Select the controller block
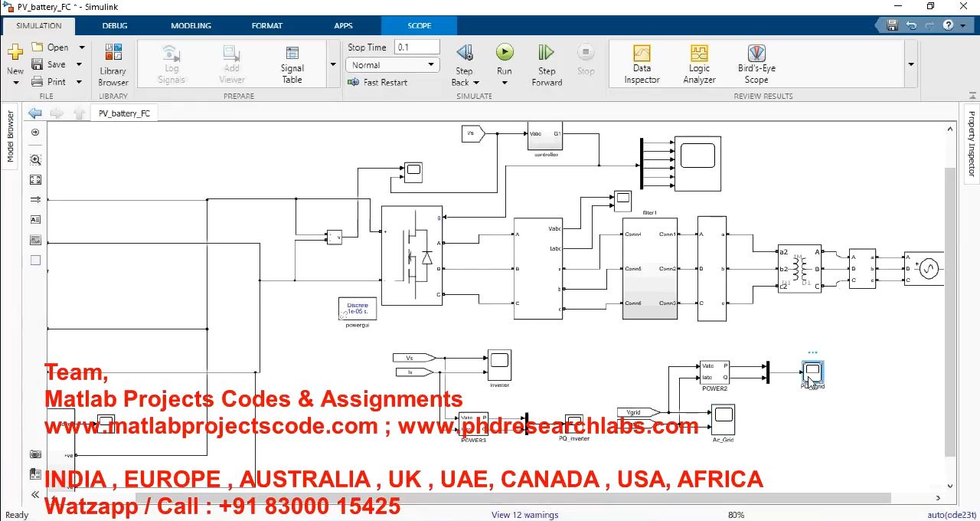Viewport: 980px width, 521px height. pyautogui.click(x=545, y=136)
